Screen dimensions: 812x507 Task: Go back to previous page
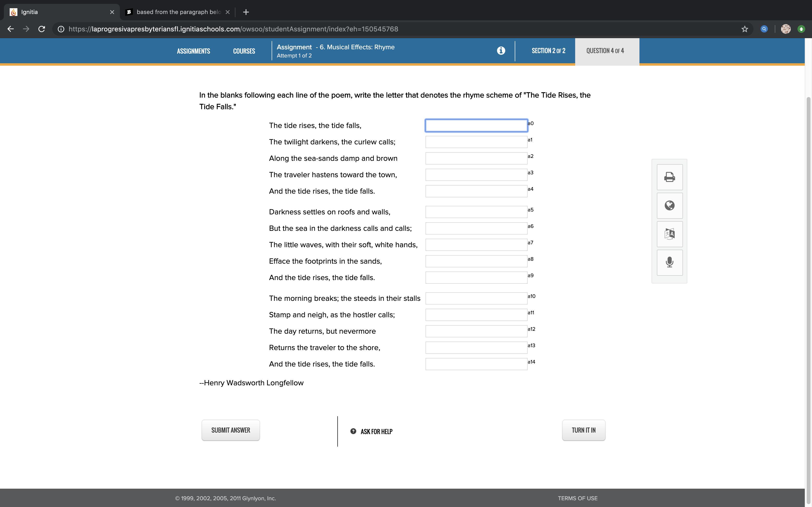click(10, 29)
